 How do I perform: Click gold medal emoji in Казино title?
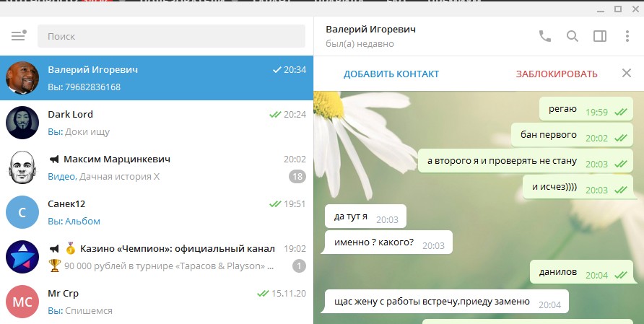70,248
